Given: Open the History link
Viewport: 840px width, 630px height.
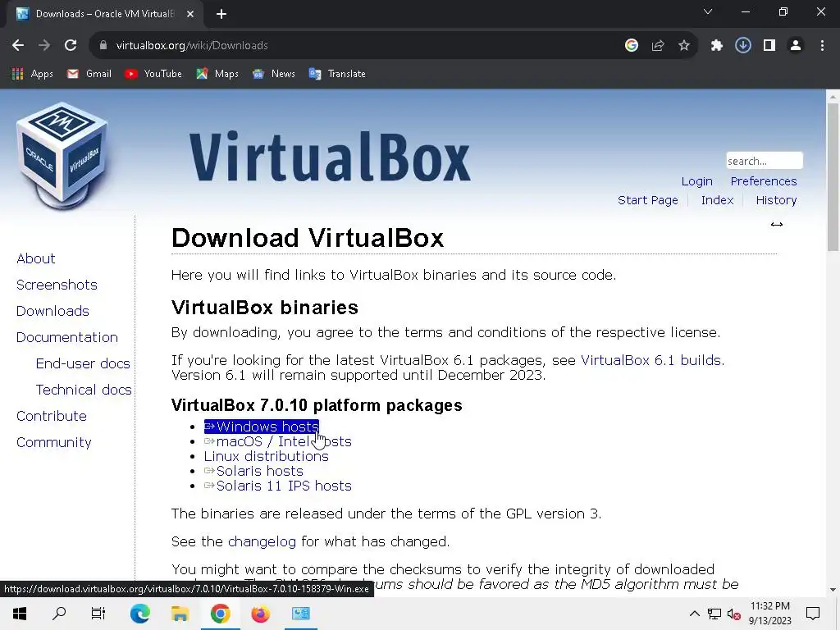Looking at the screenshot, I should (x=776, y=200).
